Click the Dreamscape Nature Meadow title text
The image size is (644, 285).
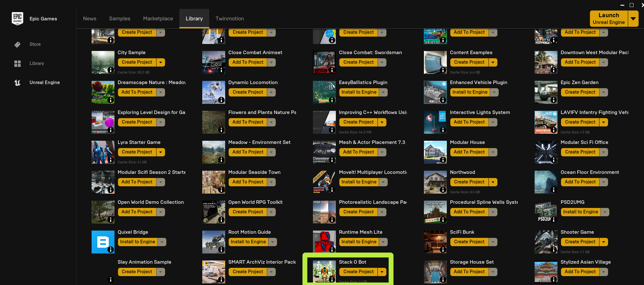click(152, 82)
